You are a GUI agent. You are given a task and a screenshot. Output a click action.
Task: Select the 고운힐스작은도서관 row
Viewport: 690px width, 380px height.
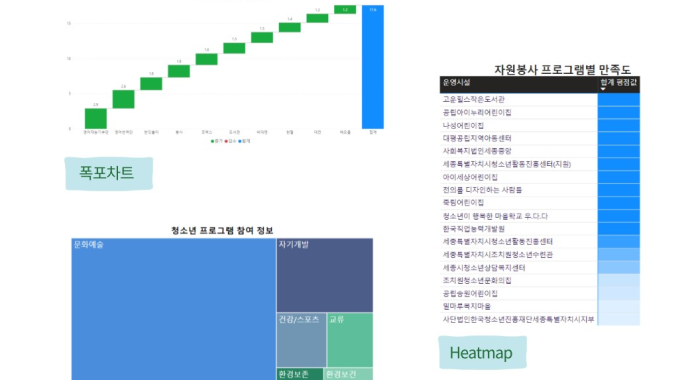[540, 99]
